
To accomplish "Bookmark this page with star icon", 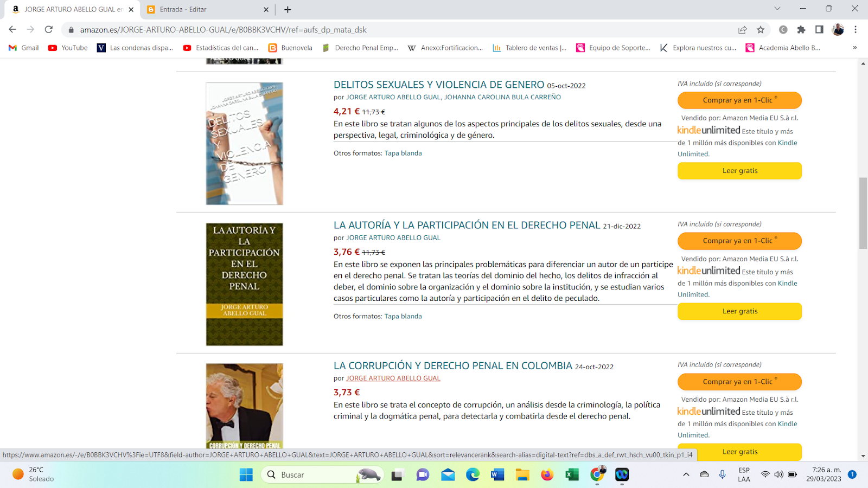I will [761, 30].
